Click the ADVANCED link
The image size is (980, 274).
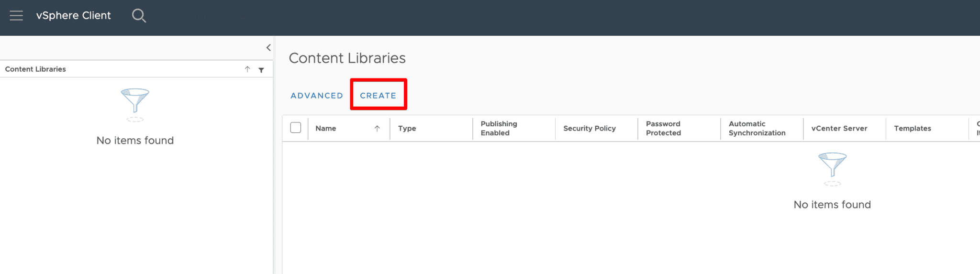(x=317, y=96)
